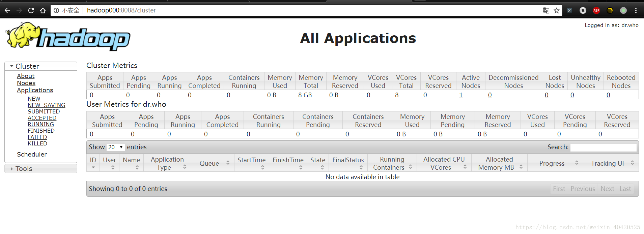This screenshot has height=234, width=644.
Task: Click the Hadoop elephant logo
Action: (x=68, y=37)
